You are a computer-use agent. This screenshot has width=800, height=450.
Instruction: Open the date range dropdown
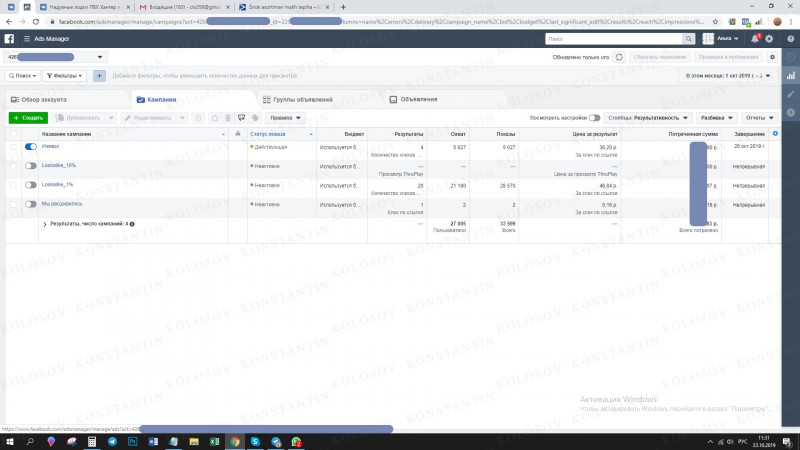point(728,76)
